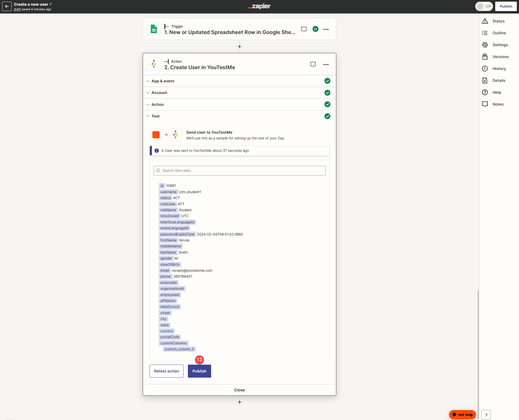Screen dimensions: 519x420
Task: Open more options for Trigger step
Action: pos(326,29)
